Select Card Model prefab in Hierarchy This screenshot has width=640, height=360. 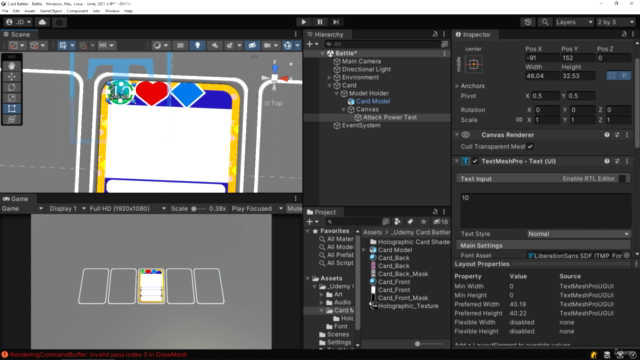(373, 101)
